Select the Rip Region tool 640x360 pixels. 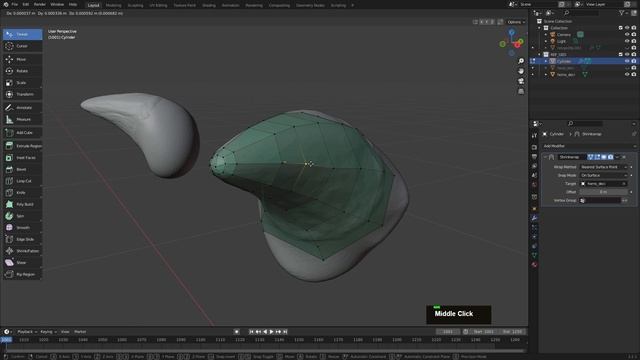22,274
